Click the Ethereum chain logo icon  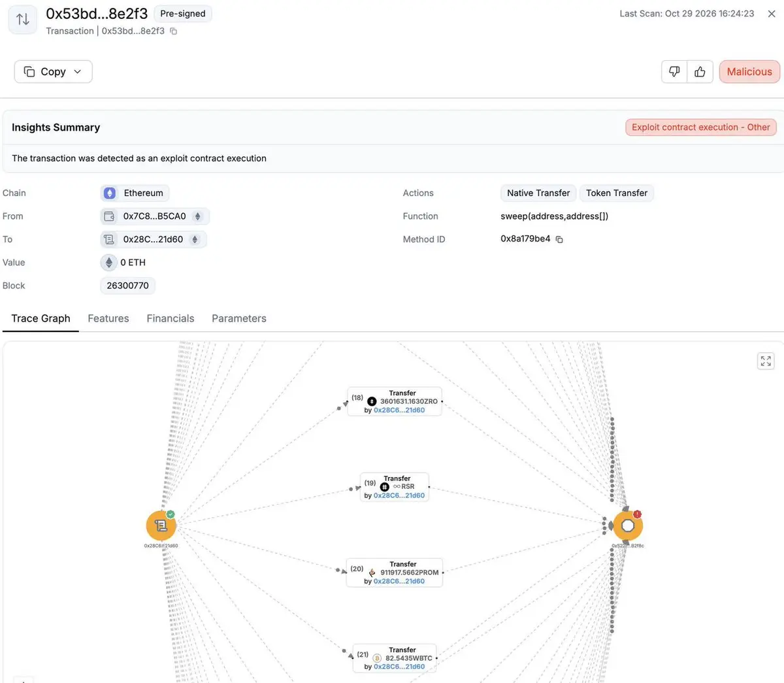pos(110,193)
